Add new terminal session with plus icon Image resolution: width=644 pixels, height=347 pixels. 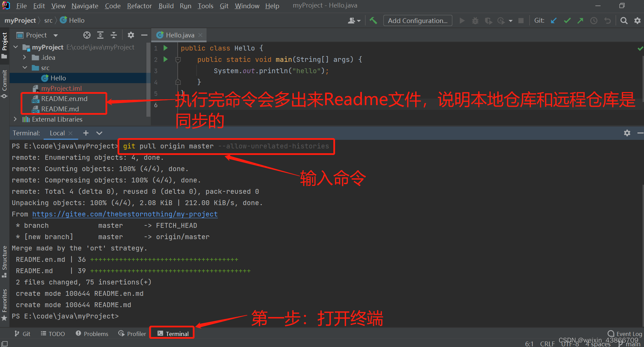[x=86, y=133]
